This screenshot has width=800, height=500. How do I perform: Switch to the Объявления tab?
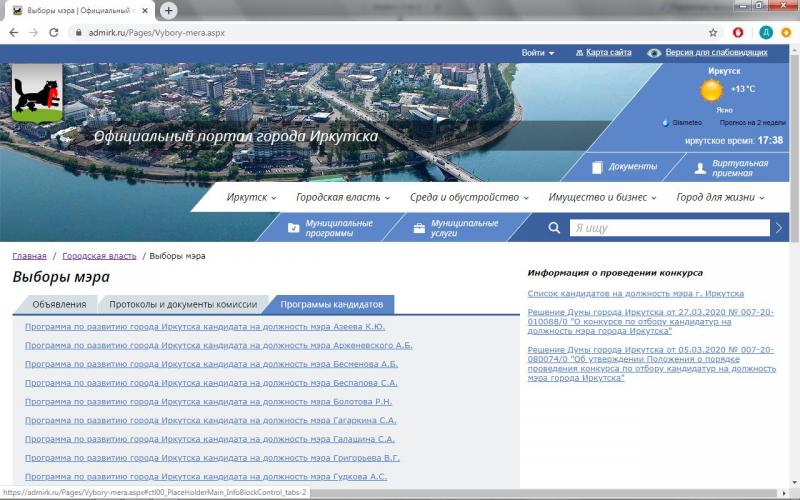[59, 305]
